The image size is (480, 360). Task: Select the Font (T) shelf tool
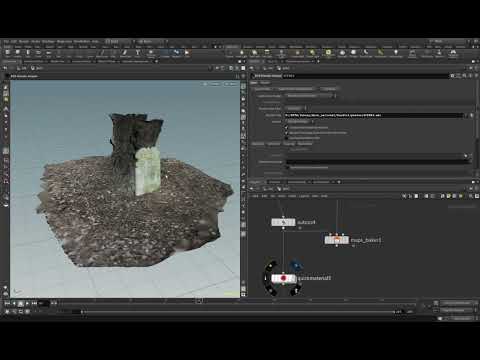(137, 53)
